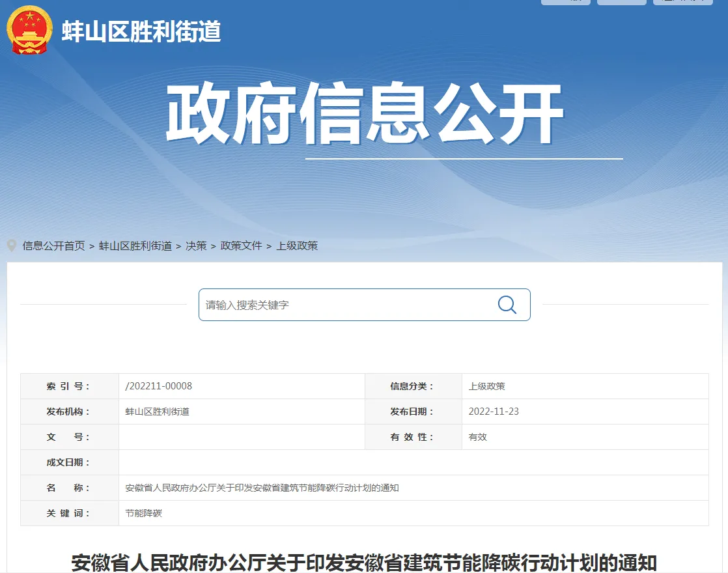Click the empty 成文日期 value cell
Viewport: 728px width, 573px height.
click(x=413, y=462)
